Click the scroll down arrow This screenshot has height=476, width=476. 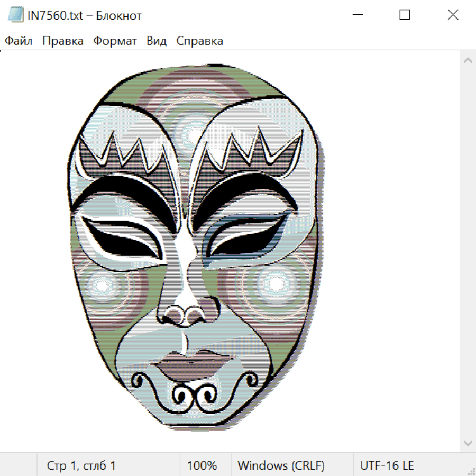coord(468,442)
